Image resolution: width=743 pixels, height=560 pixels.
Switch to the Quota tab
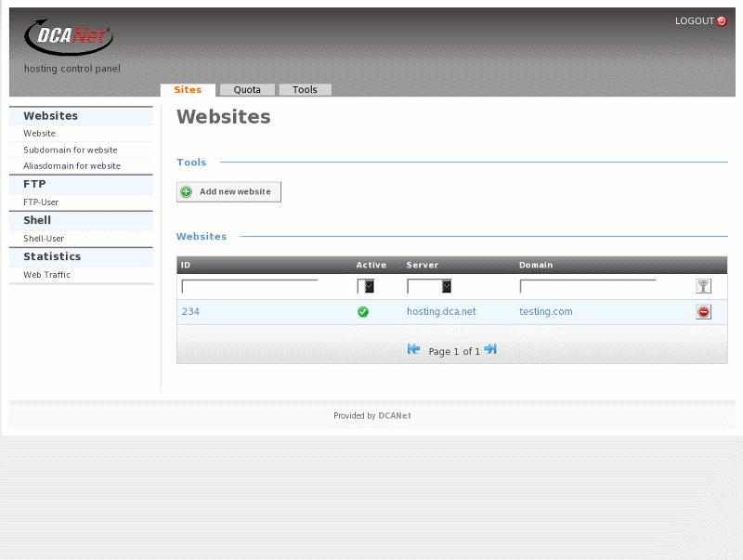[x=247, y=90]
